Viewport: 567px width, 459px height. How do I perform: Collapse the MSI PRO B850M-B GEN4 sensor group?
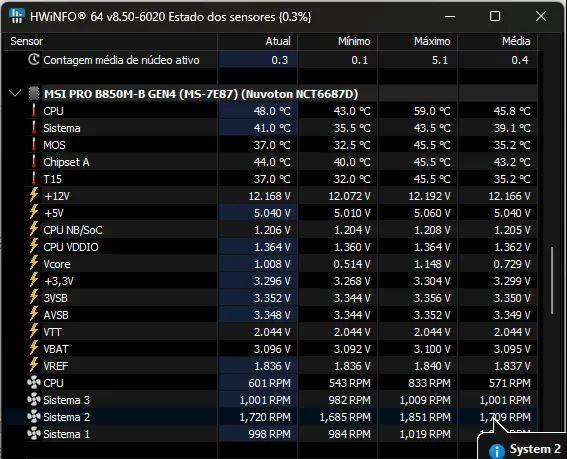(x=15, y=94)
